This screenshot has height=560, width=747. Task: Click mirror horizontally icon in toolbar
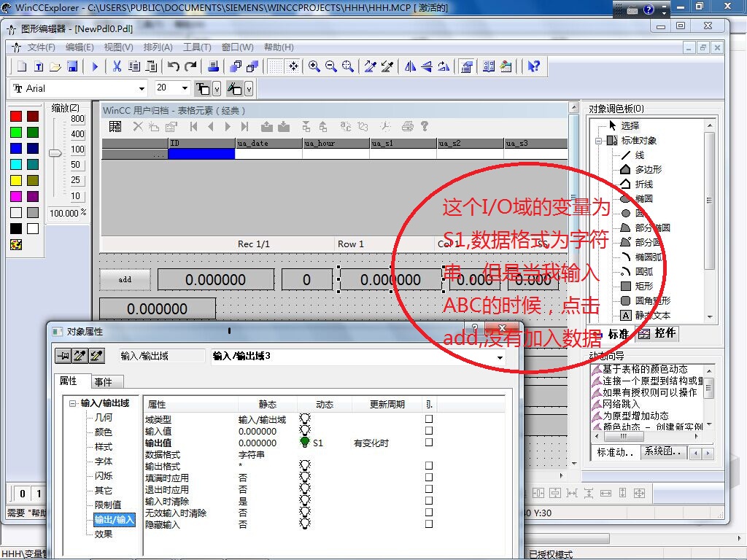click(x=410, y=66)
